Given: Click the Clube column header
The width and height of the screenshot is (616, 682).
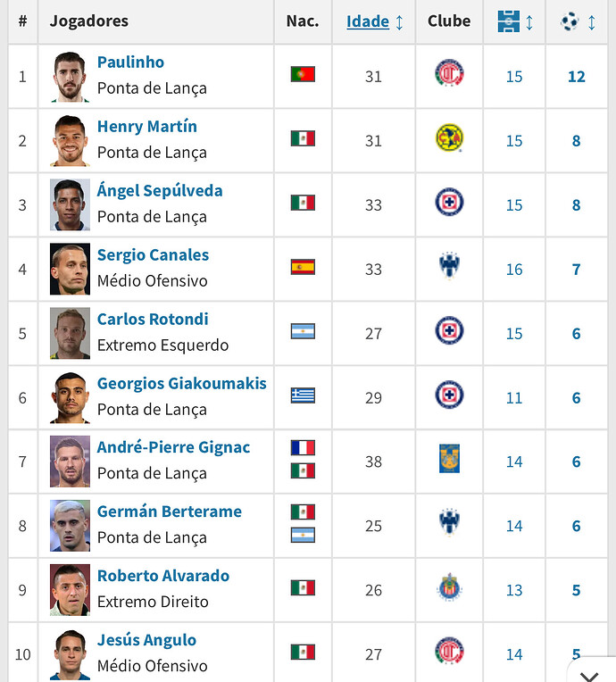Looking at the screenshot, I should [x=449, y=21].
